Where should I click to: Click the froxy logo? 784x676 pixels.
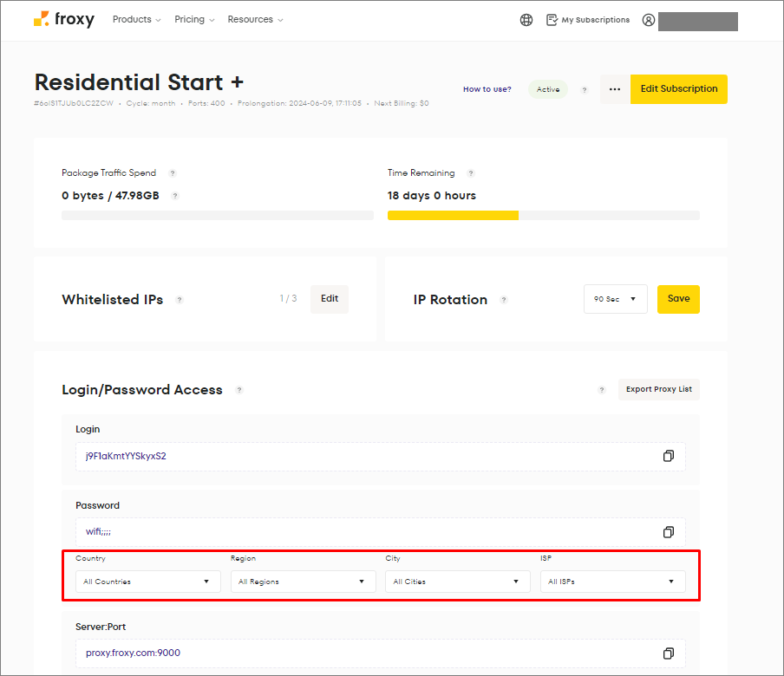tap(63, 19)
